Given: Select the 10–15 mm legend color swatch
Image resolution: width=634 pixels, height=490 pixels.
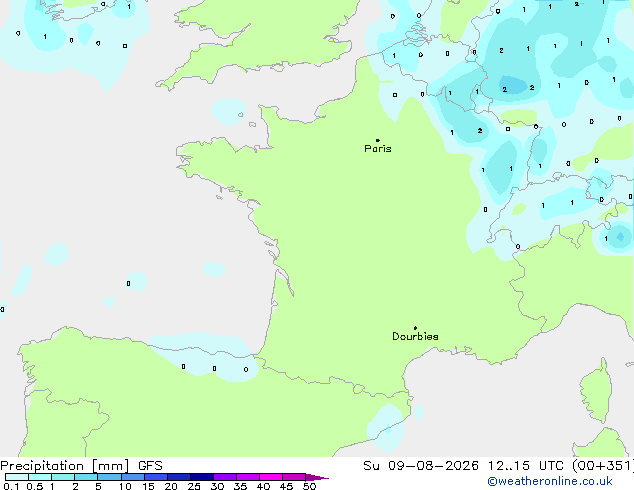Looking at the screenshot, I should click(132, 477).
